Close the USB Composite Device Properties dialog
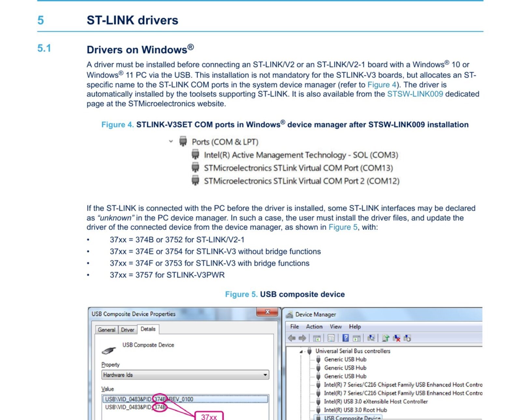521x420 pixels. click(x=267, y=312)
